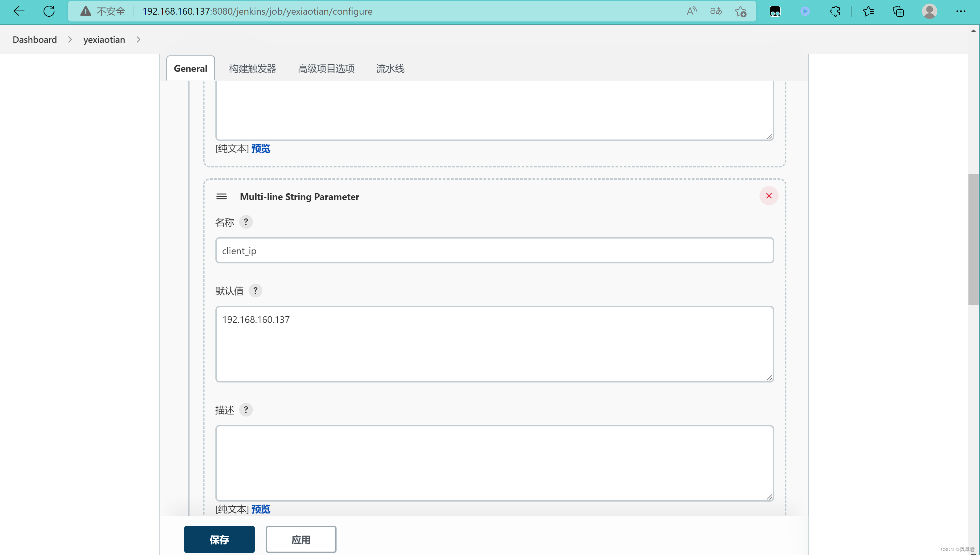Remove the Multi-line String Parameter with red X
Image resolution: width=980 pixels, height=555 pixels.
pyautogui.click(x=769, y=196)
